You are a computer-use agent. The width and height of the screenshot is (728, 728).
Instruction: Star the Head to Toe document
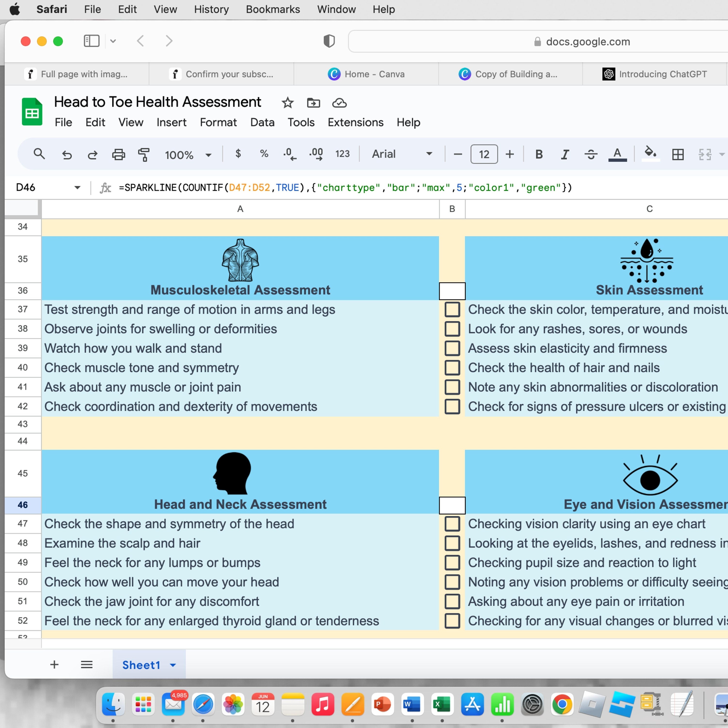(x=287, y=102)
